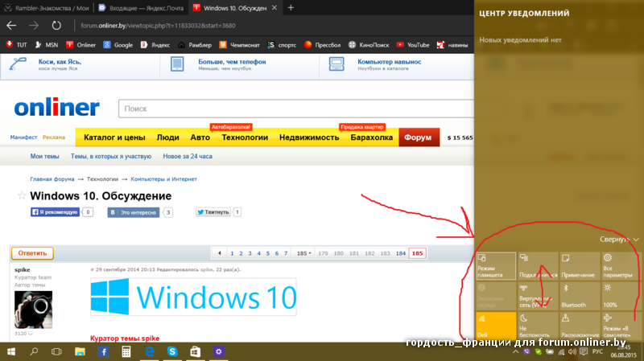Toggle the Location (Расположение) tile
This screenshot has height=361, width=644.
tap(580, 326)
